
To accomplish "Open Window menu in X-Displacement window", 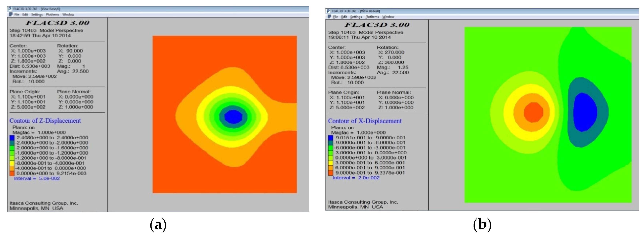I will coord(388,17).
